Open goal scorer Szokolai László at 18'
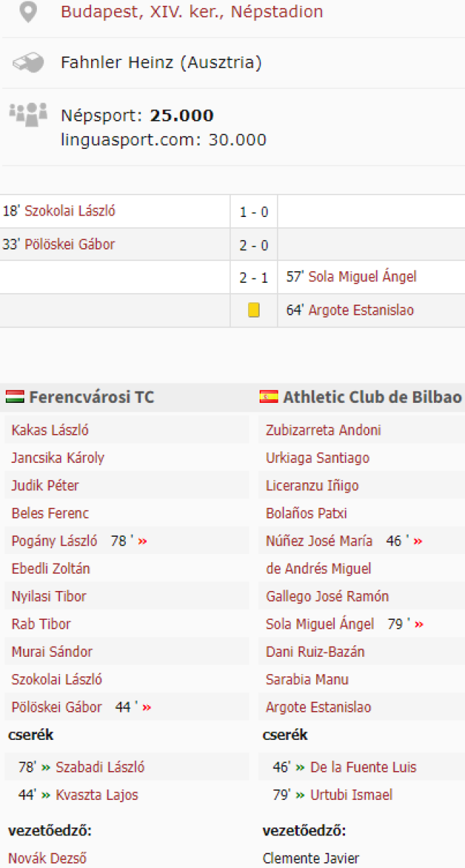Image resolution: width=465 pixels, height=868 pixels. coord(70,211)
